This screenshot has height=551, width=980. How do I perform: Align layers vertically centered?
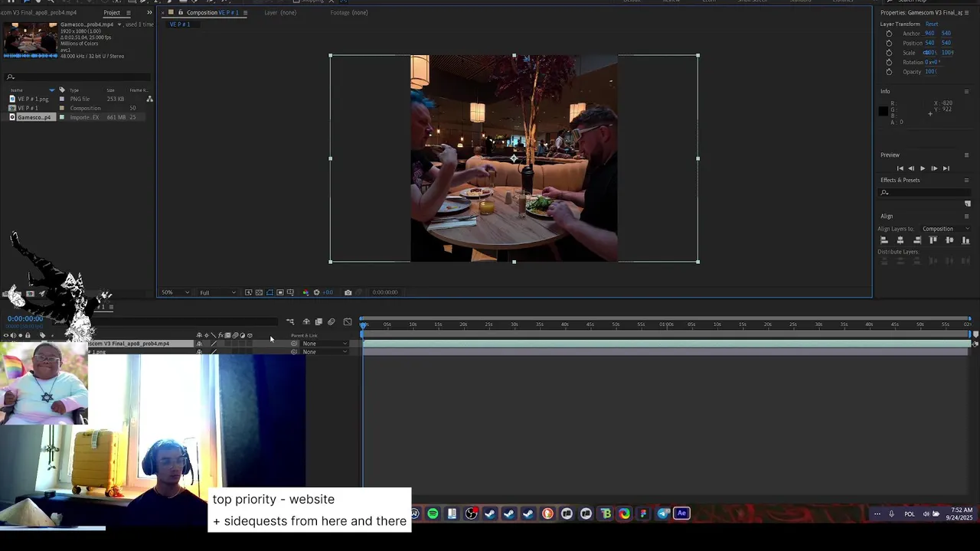tap(950, 240)
